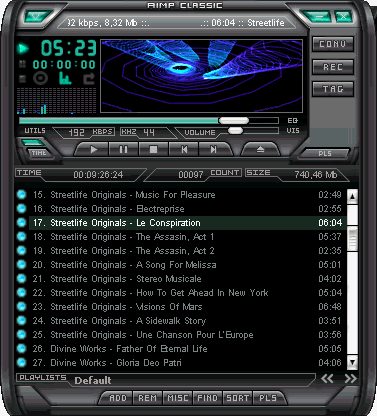This screenshot has height=416, width=377.
Task: Switch to previous playlist with left chevrons
Action: coord(327,379)
